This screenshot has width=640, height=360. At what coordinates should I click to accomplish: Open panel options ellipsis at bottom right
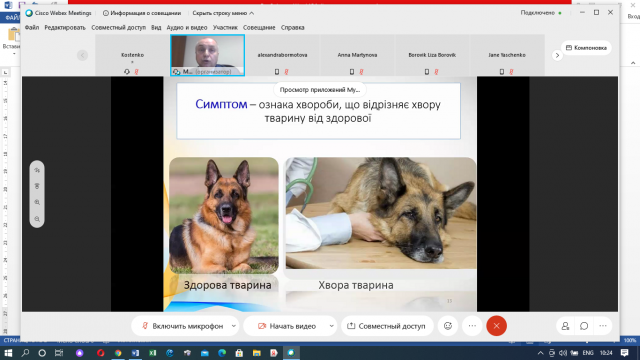point(603,326)
